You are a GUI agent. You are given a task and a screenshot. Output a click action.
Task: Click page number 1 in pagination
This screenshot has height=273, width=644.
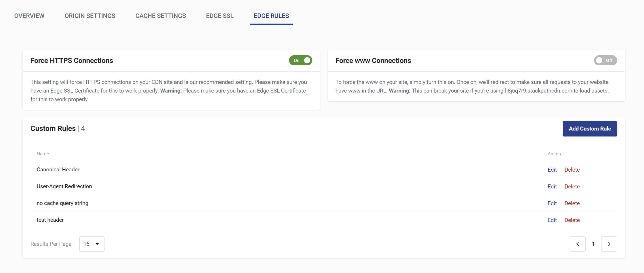pos(593,244)
